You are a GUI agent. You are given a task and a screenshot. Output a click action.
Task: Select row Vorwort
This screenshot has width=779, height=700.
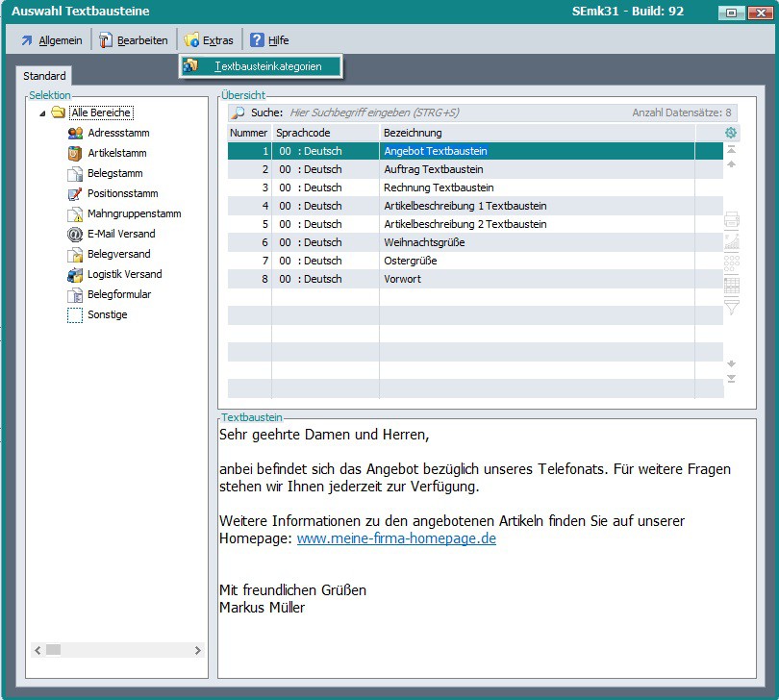click(x=475, y=279)
